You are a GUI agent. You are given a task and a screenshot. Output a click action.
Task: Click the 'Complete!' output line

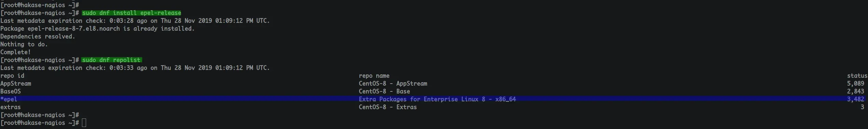16,52
